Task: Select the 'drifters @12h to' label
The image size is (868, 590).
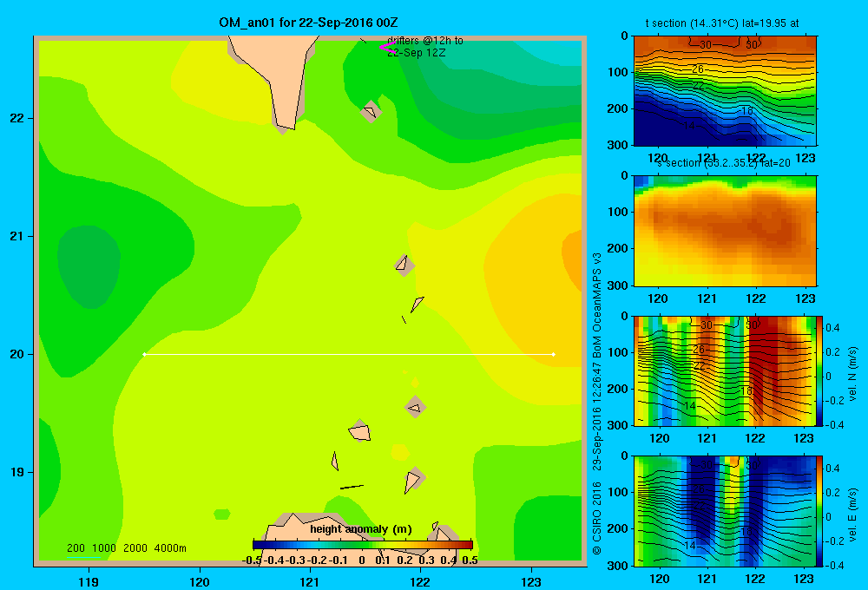Action: click(425, 41)
